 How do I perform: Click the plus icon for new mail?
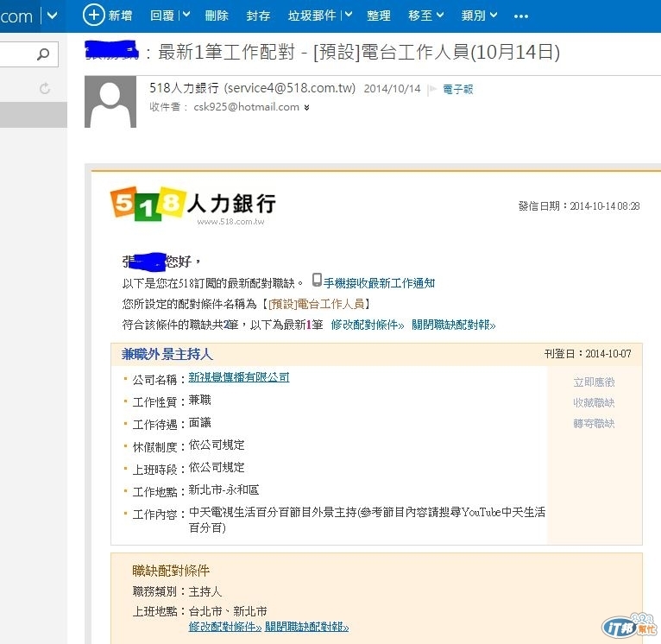pos(93,16)
